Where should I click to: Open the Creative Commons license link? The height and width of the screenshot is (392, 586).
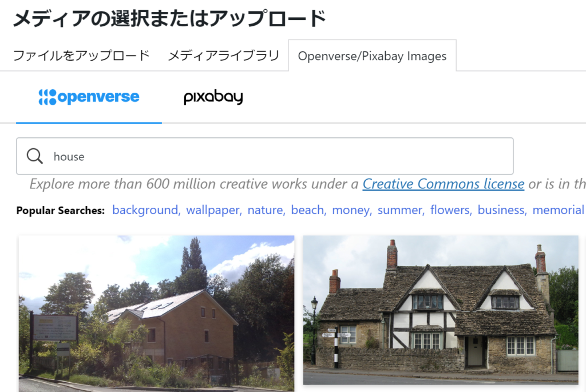click(444, 184)
